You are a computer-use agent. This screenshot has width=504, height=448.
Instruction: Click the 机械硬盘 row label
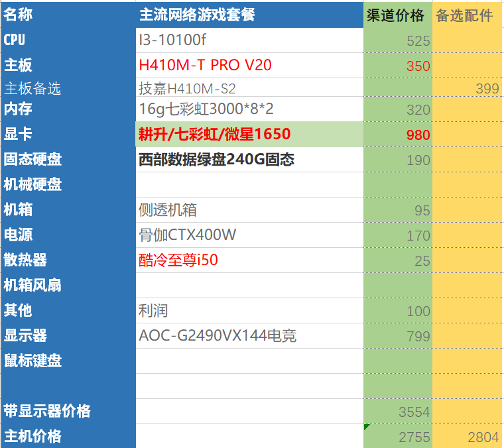[68, 185]
